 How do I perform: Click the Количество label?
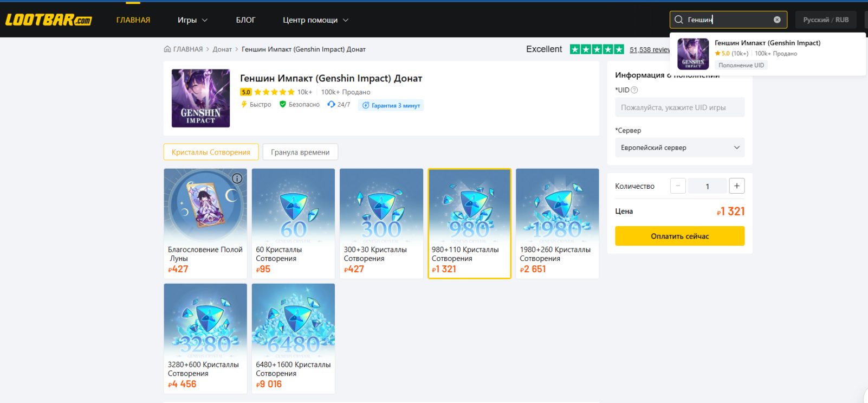click(x=634, y=186)
